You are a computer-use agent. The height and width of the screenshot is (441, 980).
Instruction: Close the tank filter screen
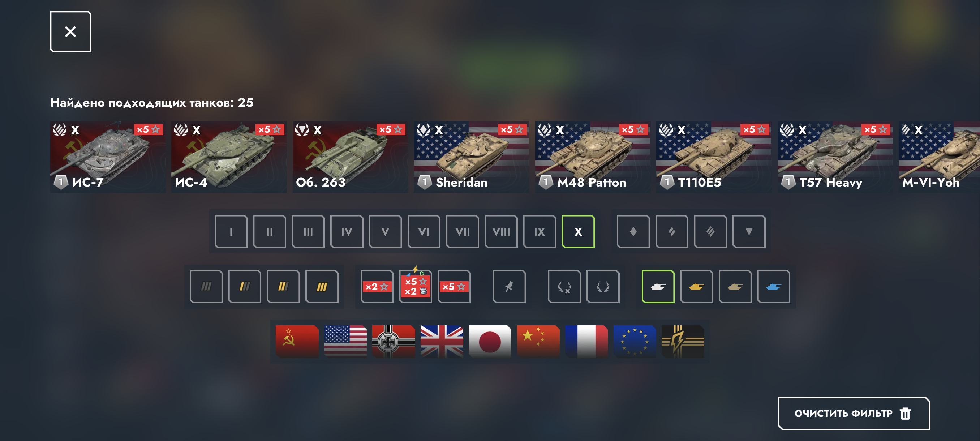[x=71, y=31]
